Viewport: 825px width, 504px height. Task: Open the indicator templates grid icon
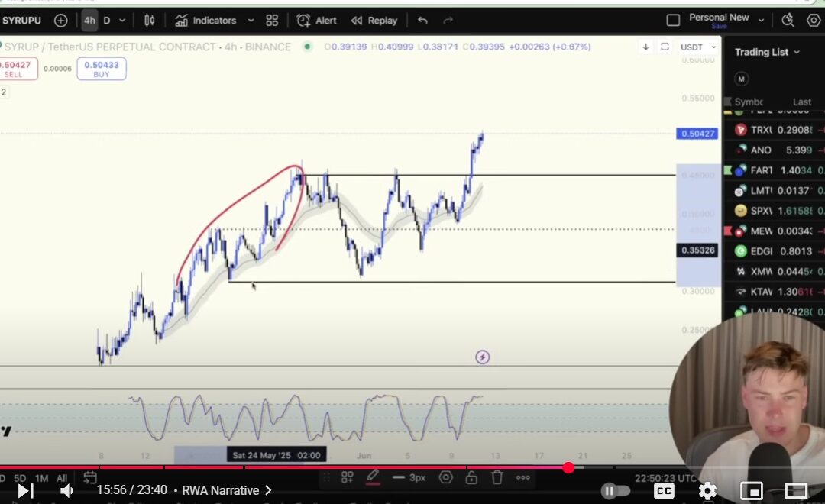coord(272,21)
